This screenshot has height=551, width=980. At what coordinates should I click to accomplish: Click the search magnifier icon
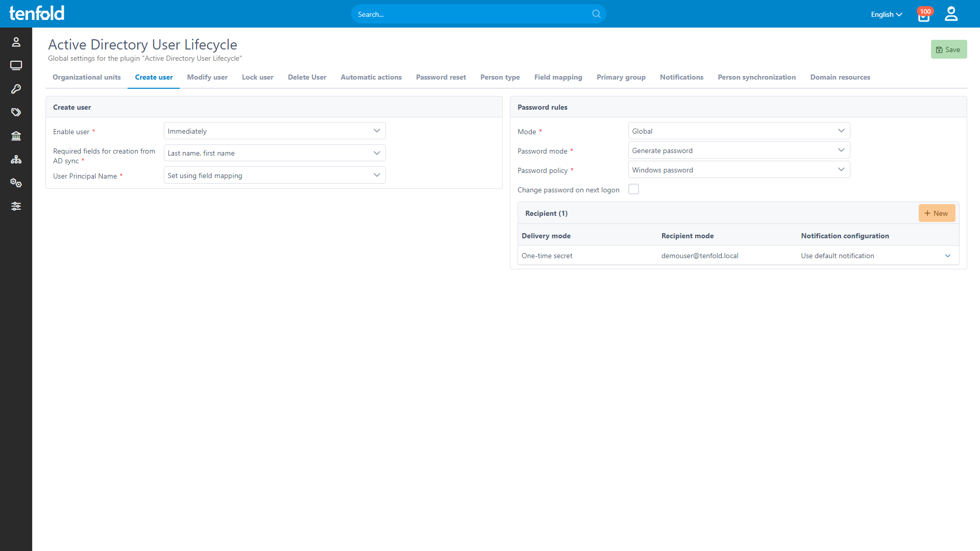tap(596, 14)
